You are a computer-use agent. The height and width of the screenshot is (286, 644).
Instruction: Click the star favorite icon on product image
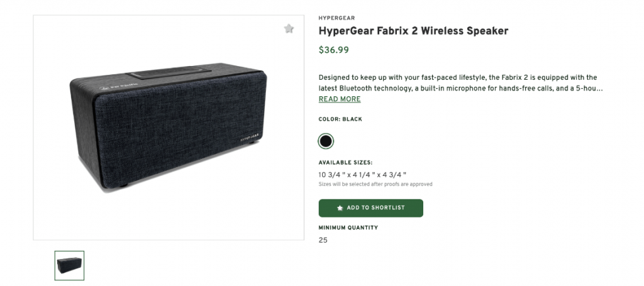pyautogui.click(x=289, y=28)
